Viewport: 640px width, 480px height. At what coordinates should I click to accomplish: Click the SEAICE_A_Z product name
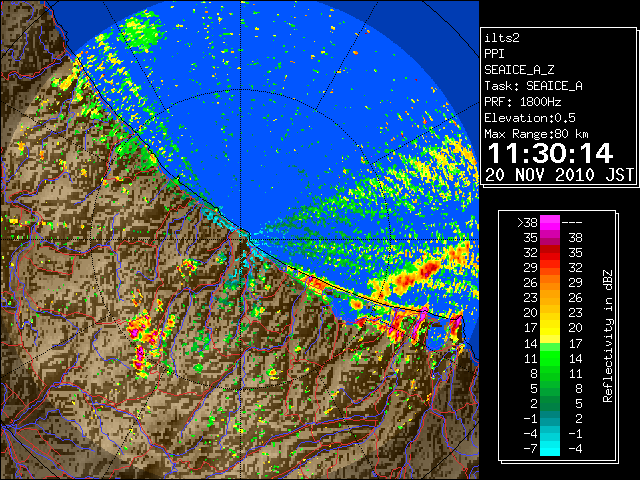coord(519,70)
